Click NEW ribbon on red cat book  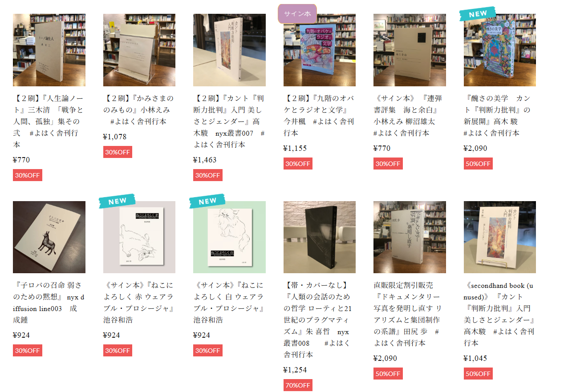[117, 201]
